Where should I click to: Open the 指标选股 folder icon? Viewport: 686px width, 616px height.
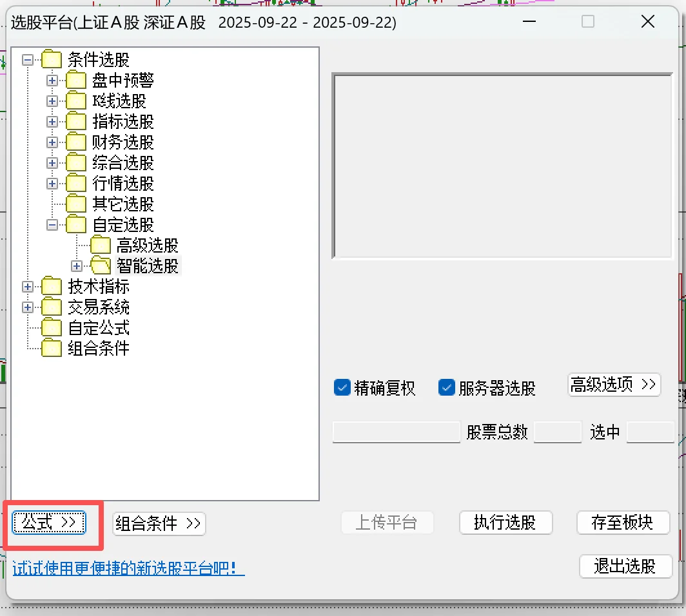pyautogui.click(x=75, y=121)
